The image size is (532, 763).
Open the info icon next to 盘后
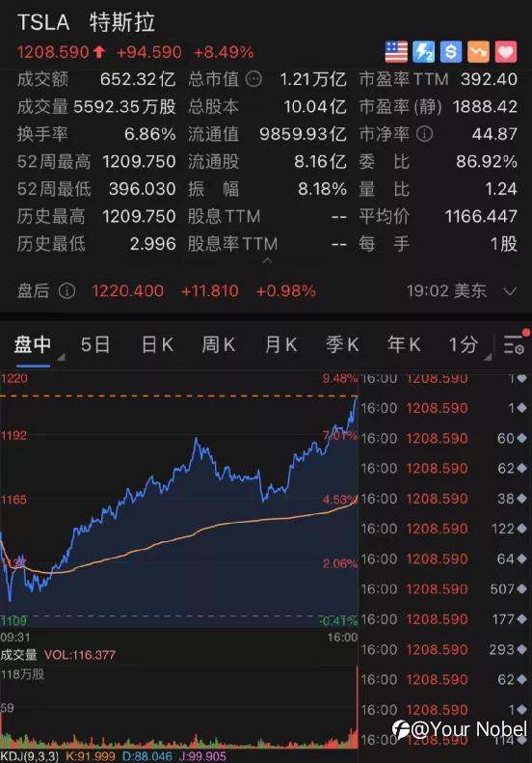tap(67, 291)
